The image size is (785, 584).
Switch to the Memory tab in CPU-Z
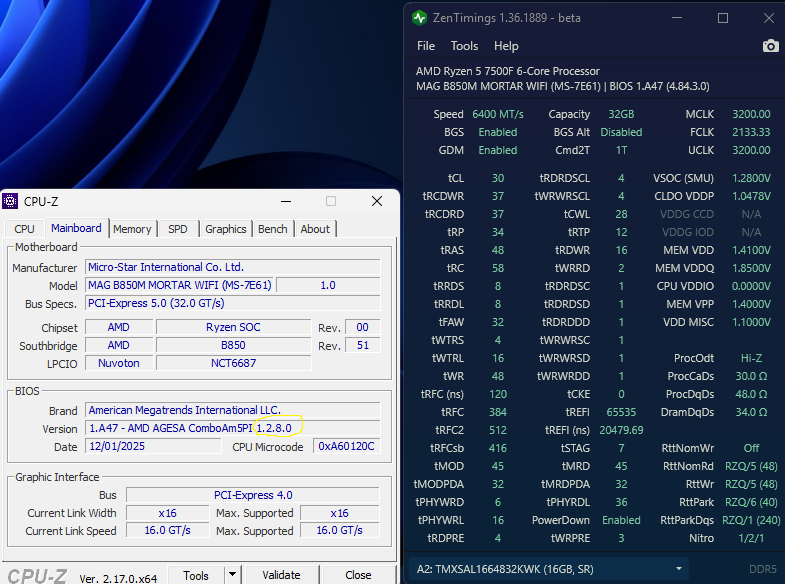(x=132, y=229)
